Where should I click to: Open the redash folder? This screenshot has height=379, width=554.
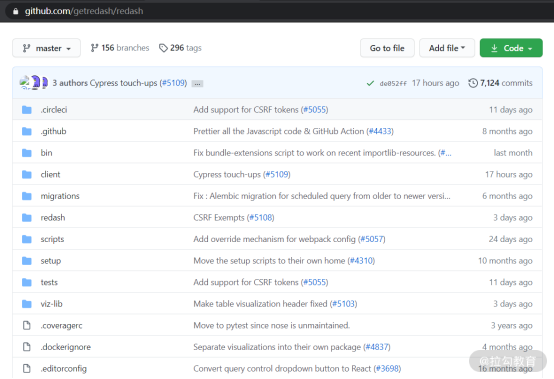tap(53, 218)
